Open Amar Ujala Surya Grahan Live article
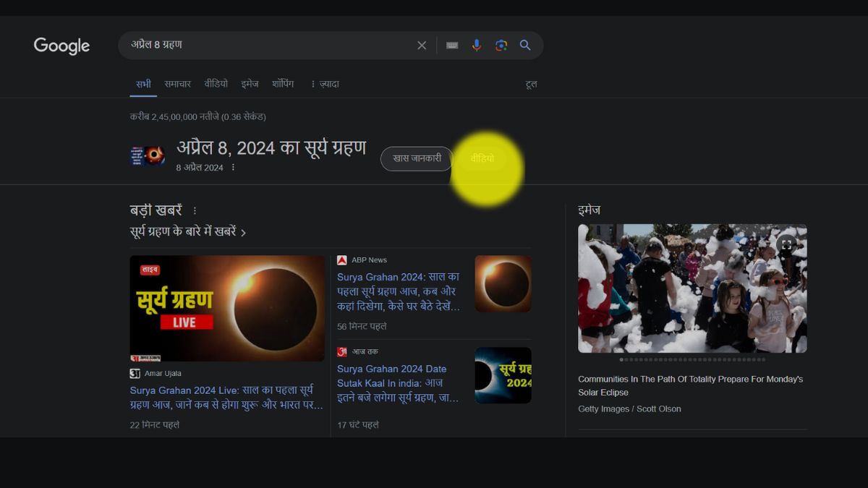 coord(226,397)
